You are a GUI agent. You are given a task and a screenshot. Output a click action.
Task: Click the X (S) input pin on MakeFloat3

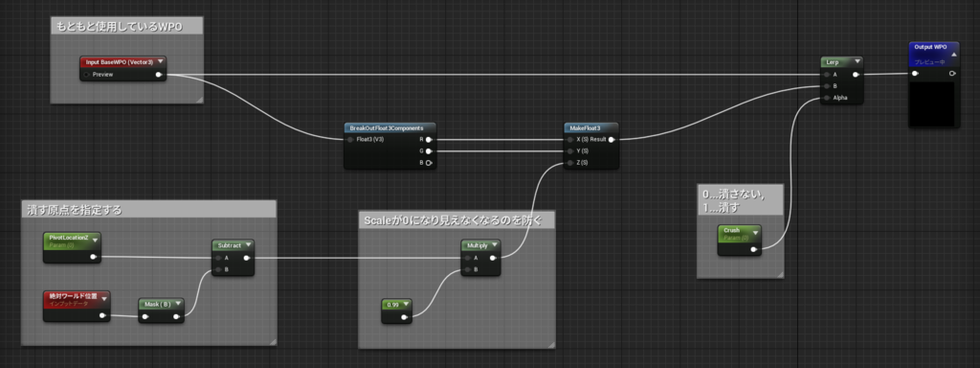[x=570, y=140]
